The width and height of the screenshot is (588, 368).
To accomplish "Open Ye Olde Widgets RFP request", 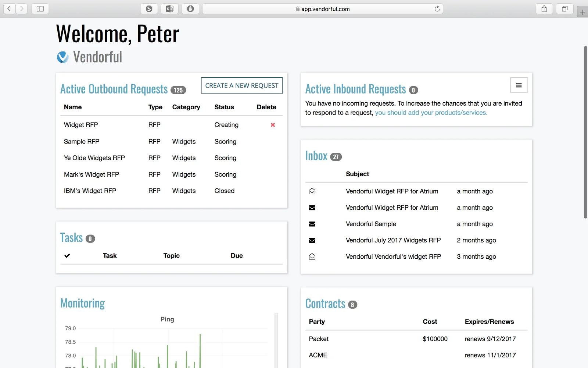I will [x=94, y=158].
